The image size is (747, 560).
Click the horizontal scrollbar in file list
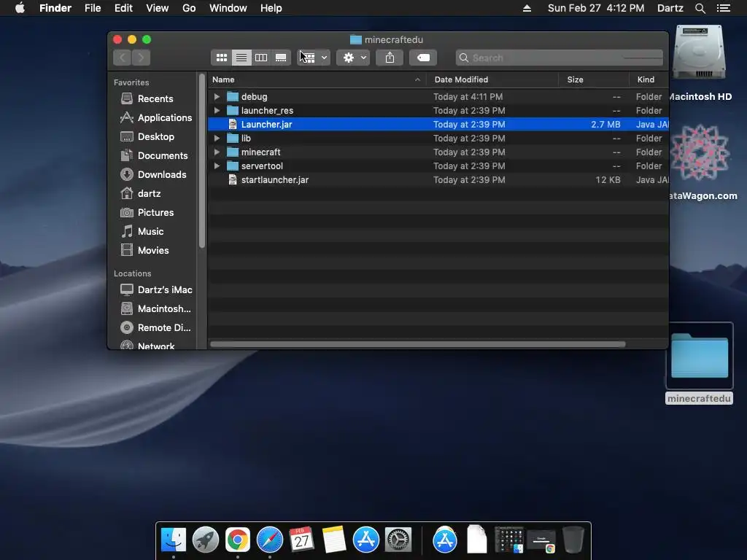[x=418, y=344]
